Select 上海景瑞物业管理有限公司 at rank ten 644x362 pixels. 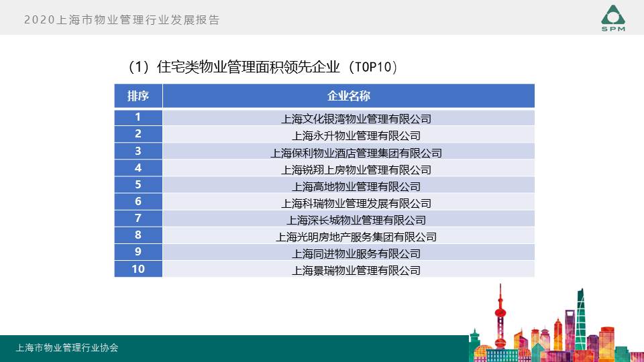pyautogui.click(x=356, y=270)
